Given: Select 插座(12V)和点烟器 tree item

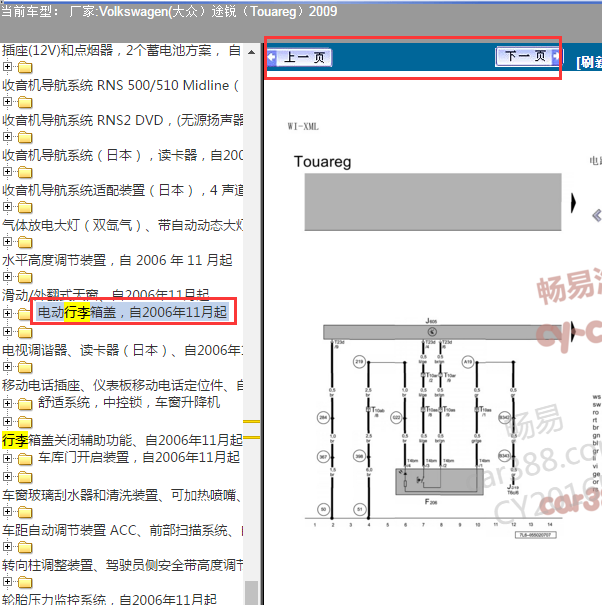Looking at the screenshot, I should (121, 51).
